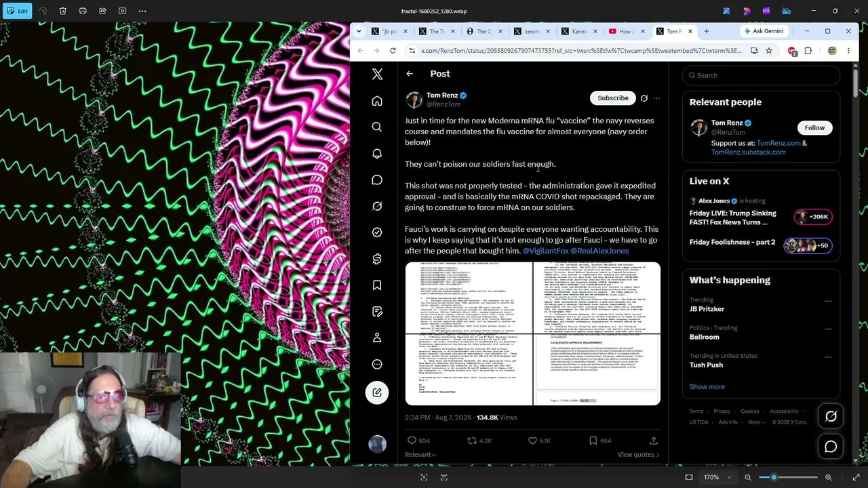
Task: Open View quotes link
Action: pos(638,455)
